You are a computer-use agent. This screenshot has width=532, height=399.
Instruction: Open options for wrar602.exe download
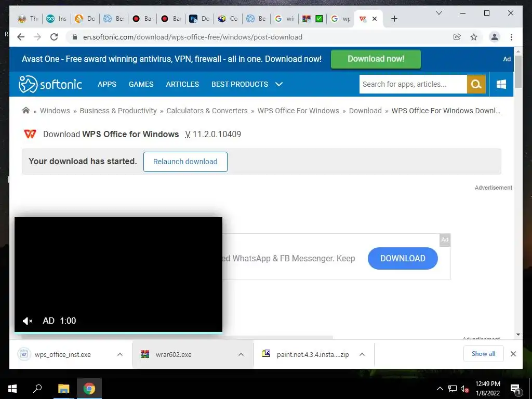tap(241, 354)
